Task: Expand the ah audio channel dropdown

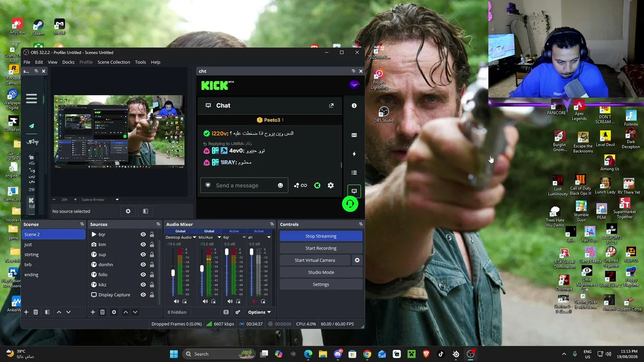Action: click(x=269, y=237)
